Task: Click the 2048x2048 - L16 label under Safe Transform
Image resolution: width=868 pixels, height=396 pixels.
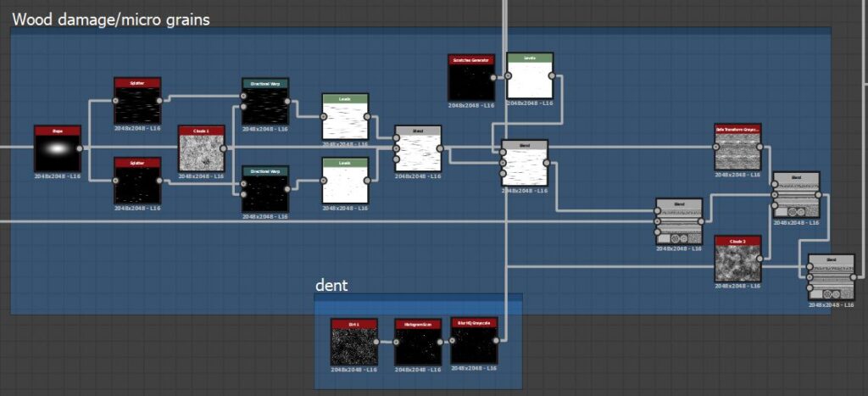Action: [x=738, y=175]
